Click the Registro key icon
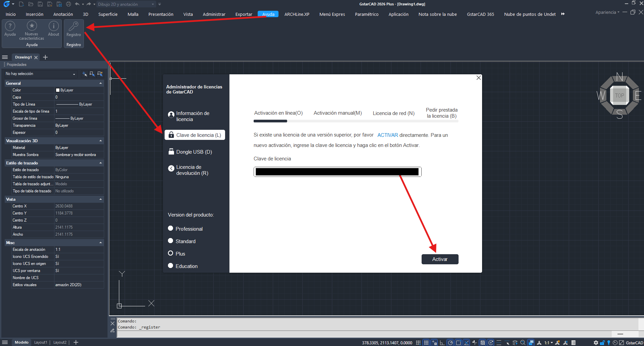644x346 pixels. pyautogui.click(x=74, y=29)
